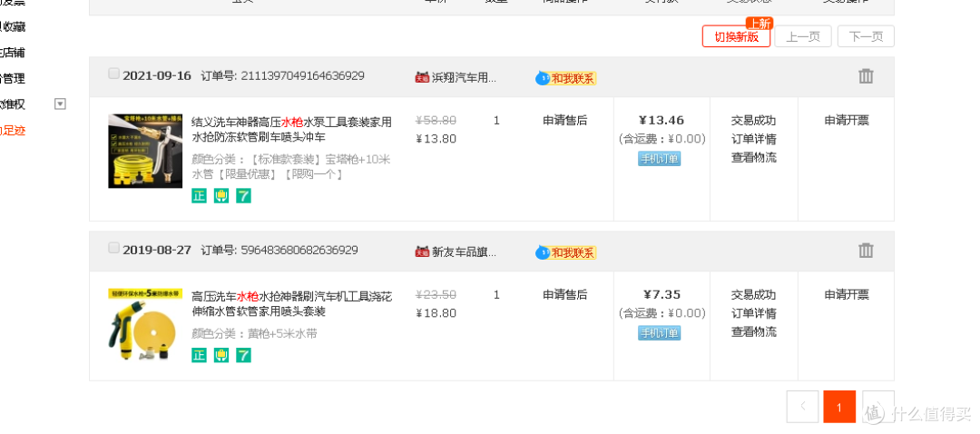Click 手机订单 tag on the ¥7.35 order
Screen dimensions: 980x434
coord(660,333)
